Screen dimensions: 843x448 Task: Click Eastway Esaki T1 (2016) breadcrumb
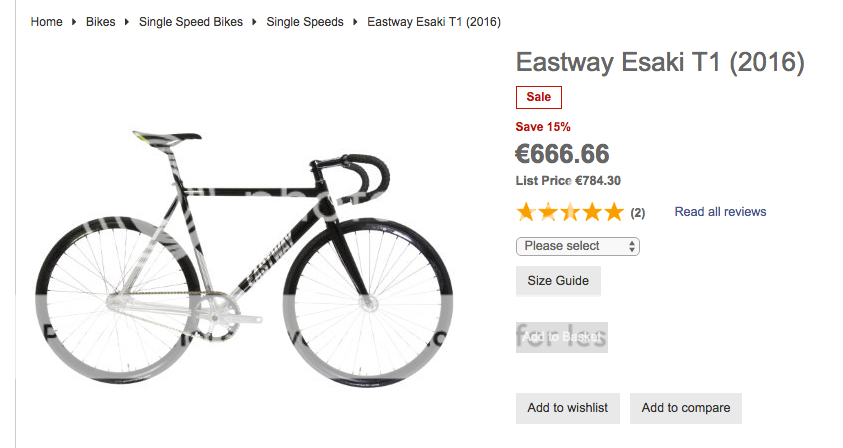pyautogui.click(x=434, y=22)
